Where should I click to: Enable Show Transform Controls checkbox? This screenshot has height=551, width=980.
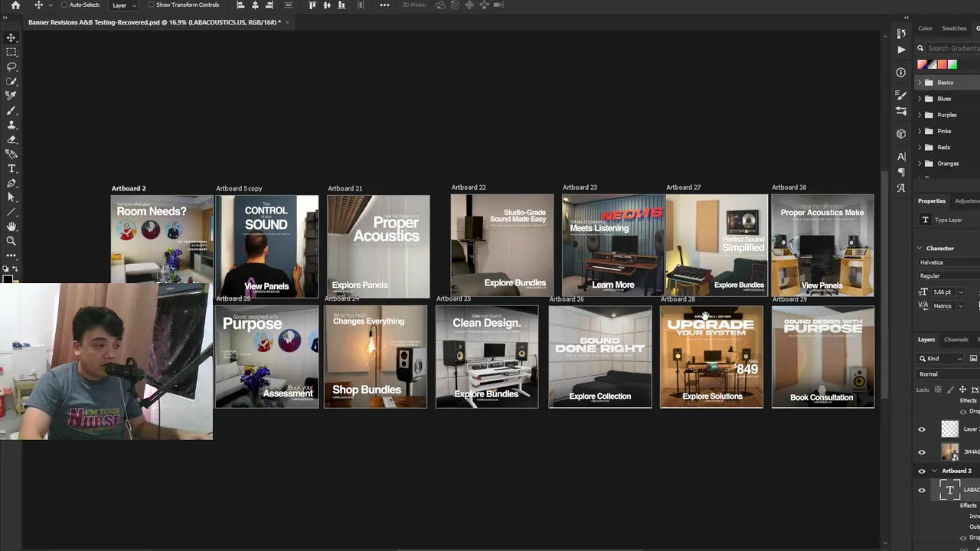151,5
